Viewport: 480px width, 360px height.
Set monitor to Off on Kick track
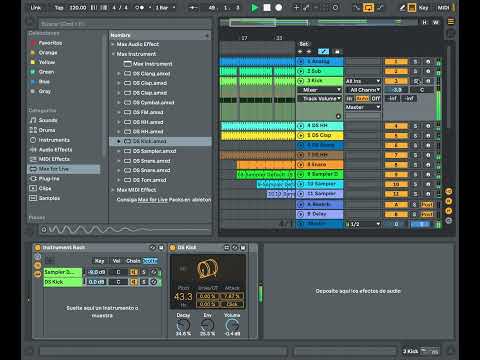376,99
